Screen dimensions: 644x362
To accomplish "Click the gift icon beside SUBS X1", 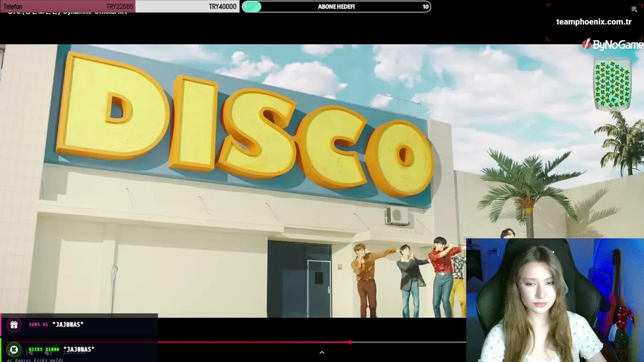I will (x=14, y=325).
